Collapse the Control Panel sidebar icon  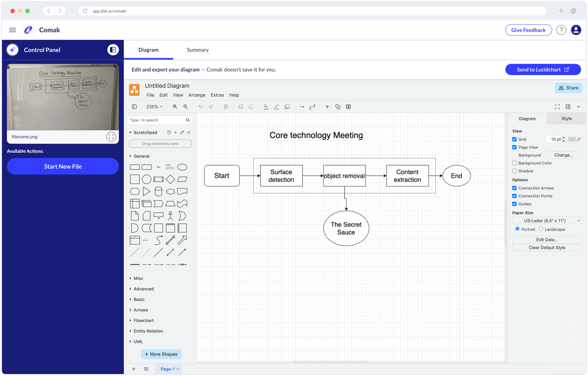(x=113, y=50)
